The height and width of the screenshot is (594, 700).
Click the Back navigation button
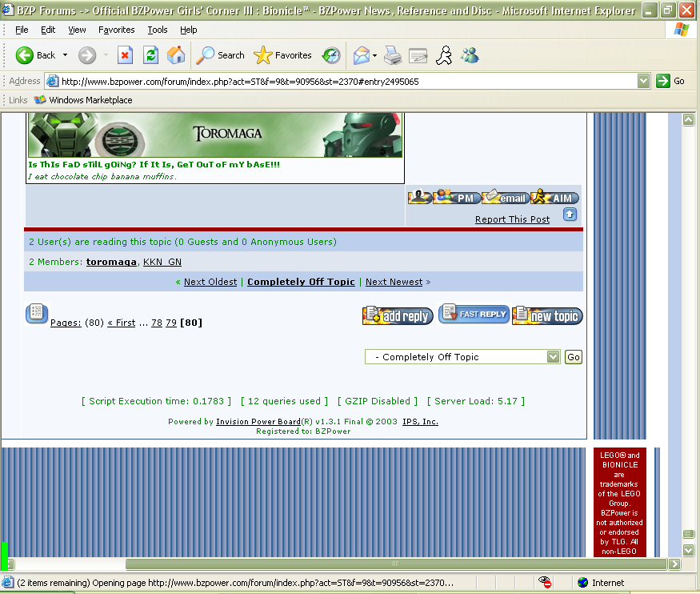(35, 55)
